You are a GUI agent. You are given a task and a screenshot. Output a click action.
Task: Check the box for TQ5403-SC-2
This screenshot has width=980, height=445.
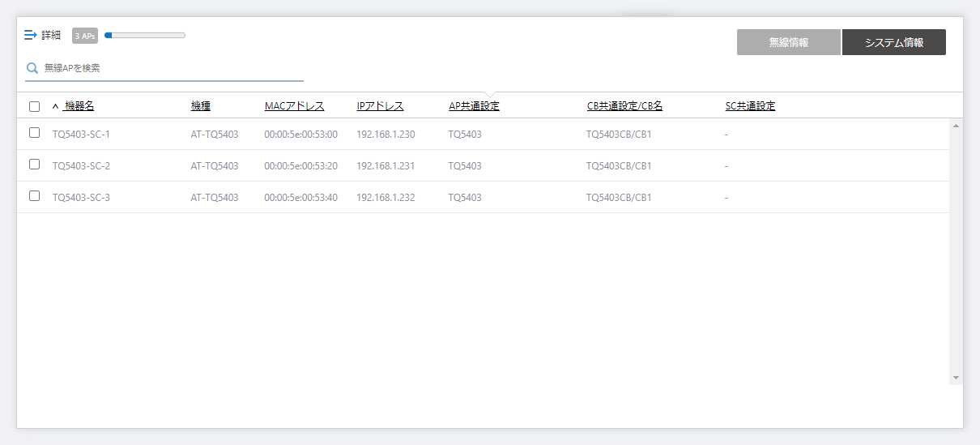34,164
